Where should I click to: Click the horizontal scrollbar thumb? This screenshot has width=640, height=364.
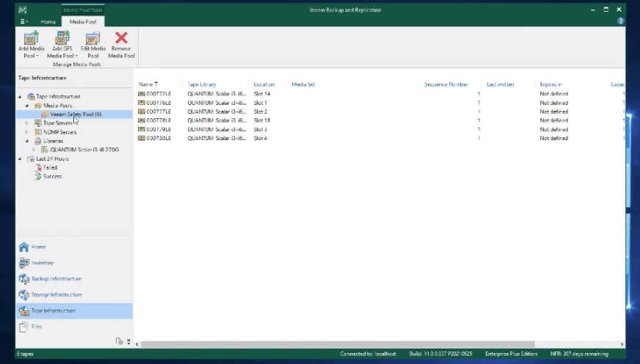pos(338,344)
